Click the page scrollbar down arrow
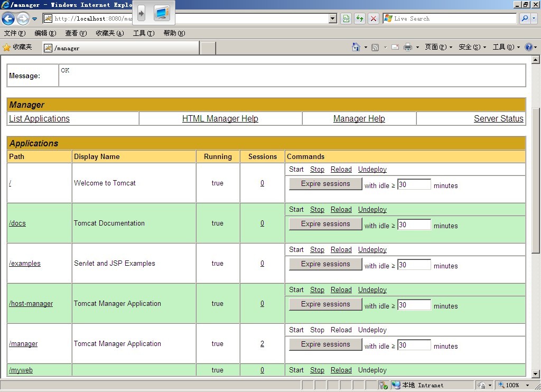 (536, 374)
